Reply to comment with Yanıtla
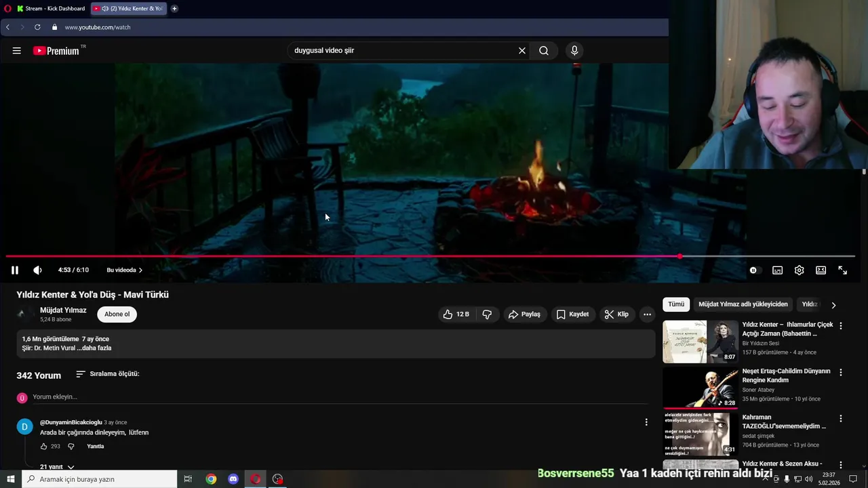 point(95,447)
